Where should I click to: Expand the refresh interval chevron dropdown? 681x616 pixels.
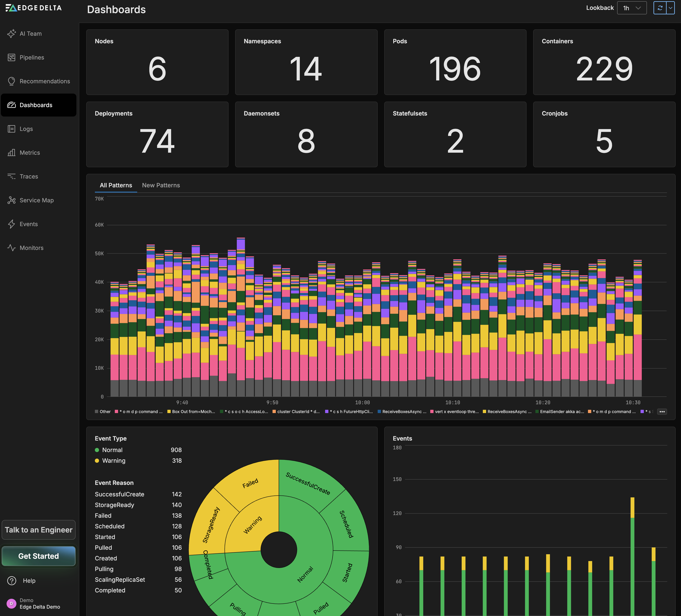coord(670,8)
